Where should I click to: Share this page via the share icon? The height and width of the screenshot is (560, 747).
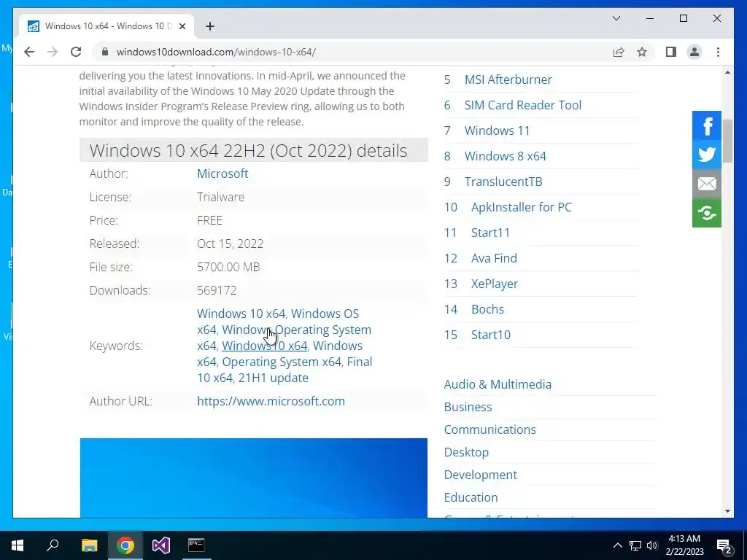coord(619,52)
